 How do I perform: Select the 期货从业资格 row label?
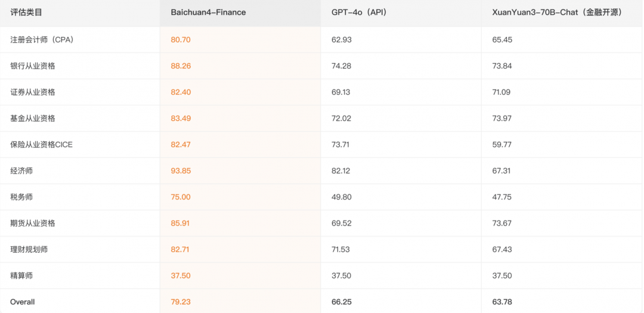point(33,223)
